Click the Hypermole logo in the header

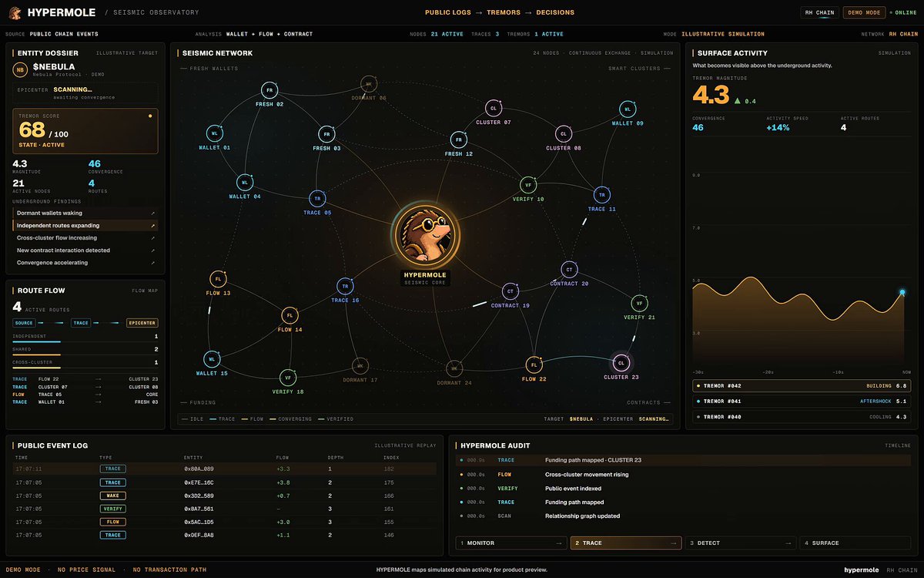[13, 12]
